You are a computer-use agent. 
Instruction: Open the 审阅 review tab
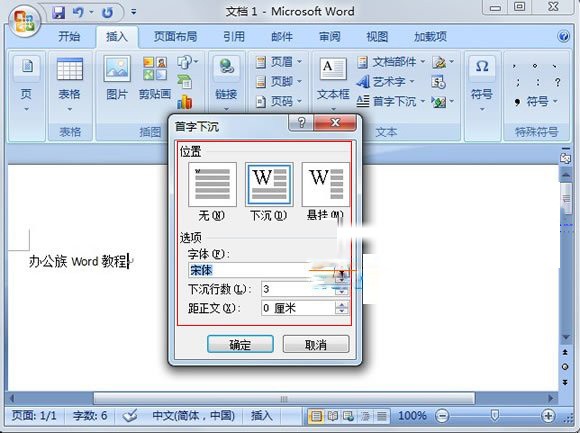[329, 37]
